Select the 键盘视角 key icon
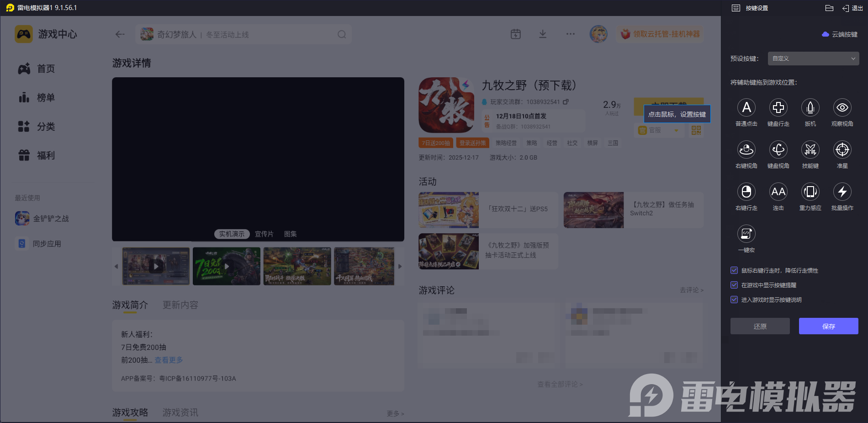This screenshot has width=868, height=423. point(778,150)
